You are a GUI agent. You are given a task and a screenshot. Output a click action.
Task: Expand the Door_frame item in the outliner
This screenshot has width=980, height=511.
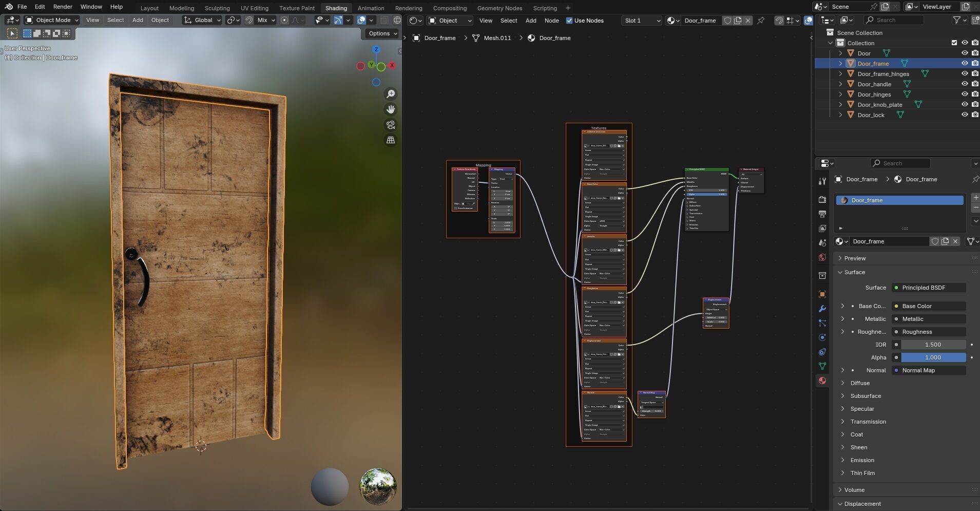840,63
